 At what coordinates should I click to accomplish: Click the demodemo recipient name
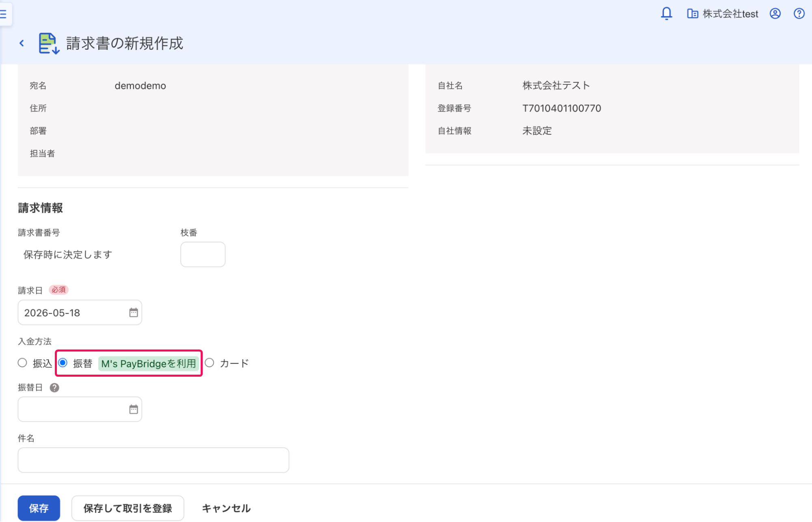pos(140,86)
